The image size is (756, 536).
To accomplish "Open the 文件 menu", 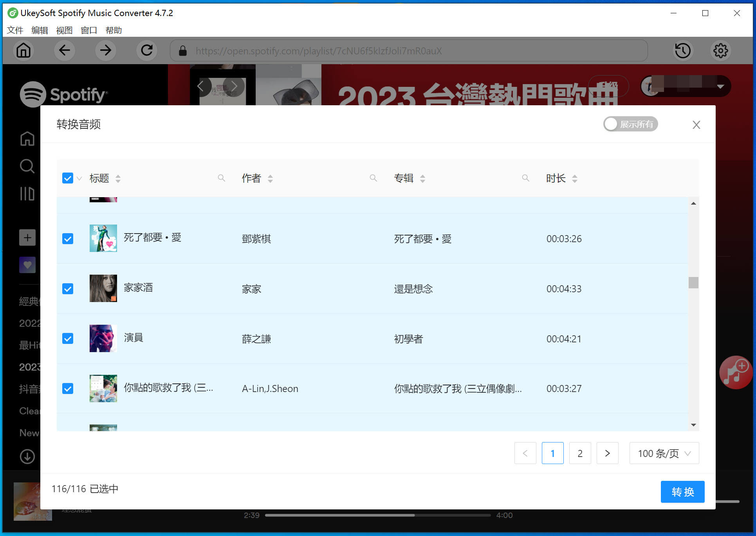I will point(15,30).
